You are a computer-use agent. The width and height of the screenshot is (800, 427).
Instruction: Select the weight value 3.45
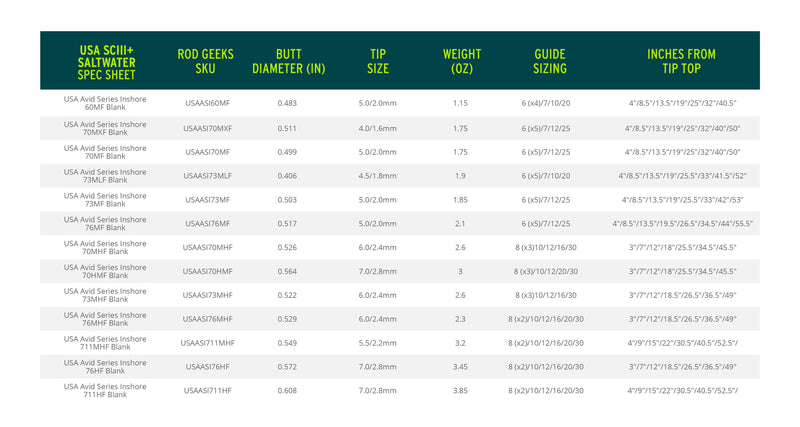[x=461, y=366]
